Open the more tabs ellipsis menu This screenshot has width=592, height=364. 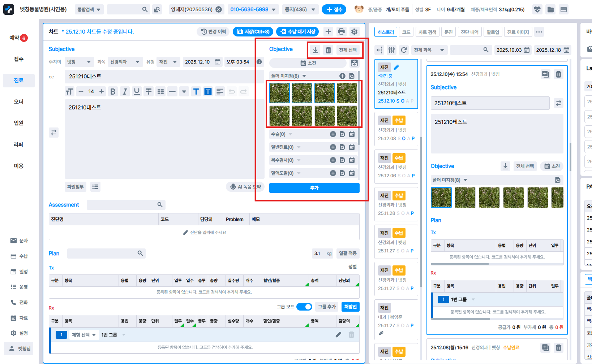coord(539,32)
